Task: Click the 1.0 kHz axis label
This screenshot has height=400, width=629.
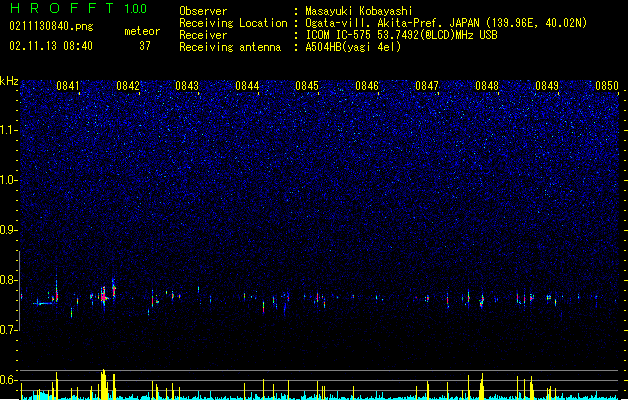Action: click(x=8, y=180)
